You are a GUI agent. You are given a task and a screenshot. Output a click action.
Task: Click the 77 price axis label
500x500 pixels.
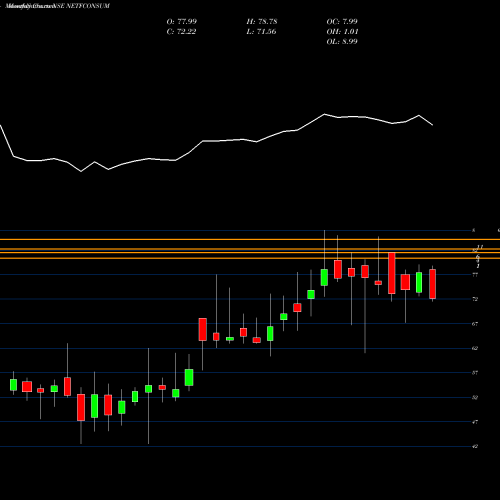click(x=475, y=275)
